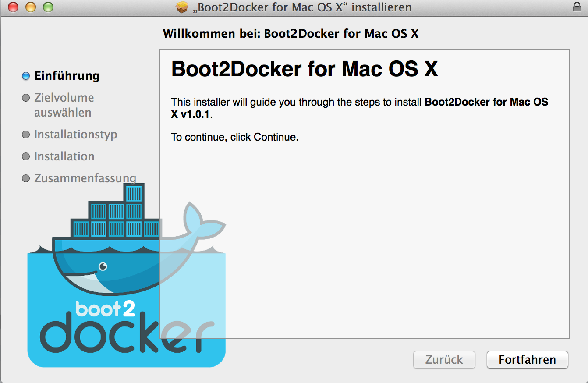The height and width of the screenshot is (383, 588).
Task: Click the boot2docker whale logo
Action: coord(126,275)
